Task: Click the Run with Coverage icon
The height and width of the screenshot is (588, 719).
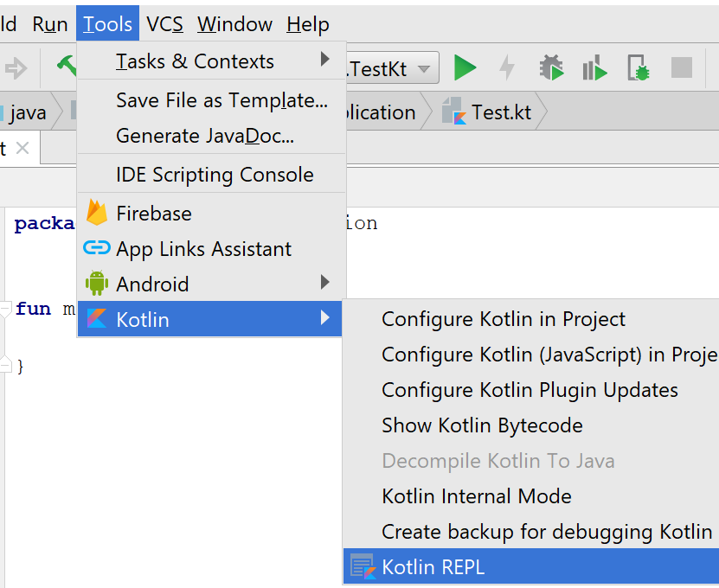Action: tap(594, 68)
